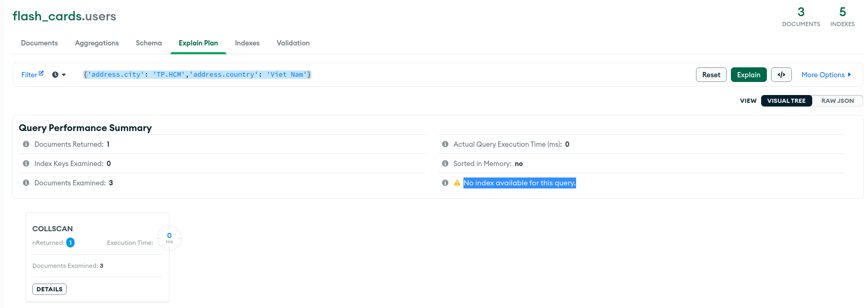Screen dimensions: 868x308
Task: Expand More Options arrow
Action: click(849, 75)
